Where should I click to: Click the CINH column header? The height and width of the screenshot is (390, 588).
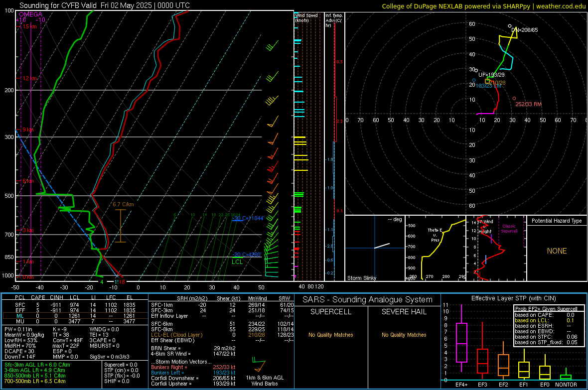[x=56, y=297]
